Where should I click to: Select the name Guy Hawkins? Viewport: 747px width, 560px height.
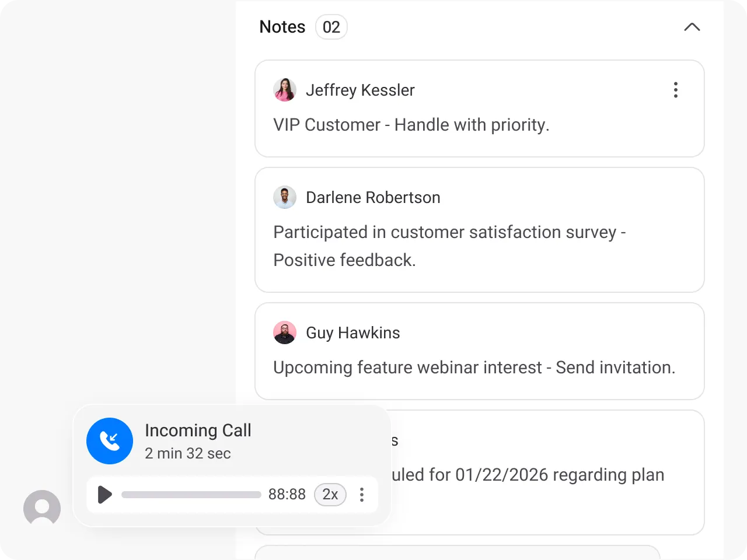(353, 332)
